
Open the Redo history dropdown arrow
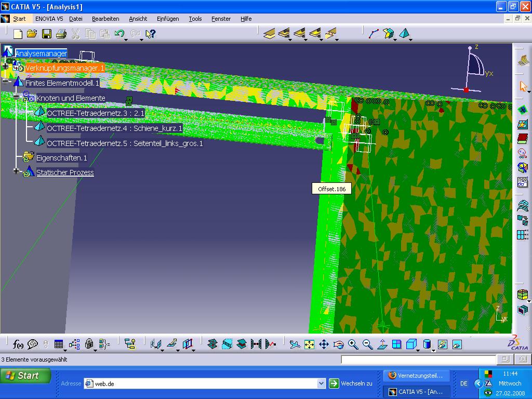[141, 39]
